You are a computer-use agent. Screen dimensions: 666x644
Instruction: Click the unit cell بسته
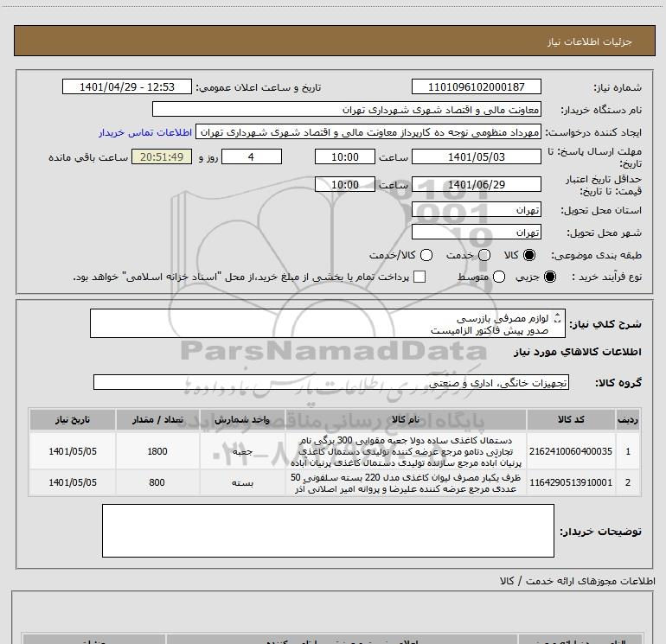click(x=242, y=482)
